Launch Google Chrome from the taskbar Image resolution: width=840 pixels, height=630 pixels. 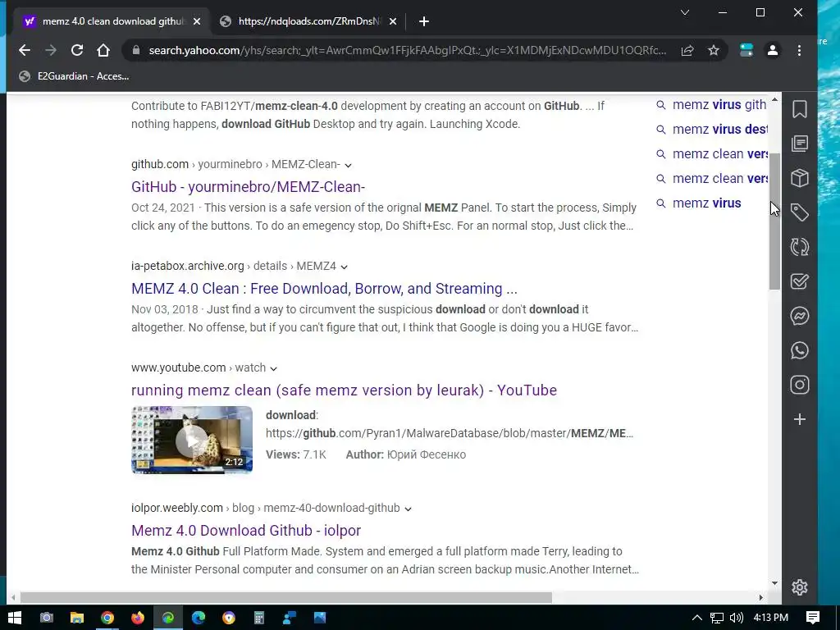[x=107, y=618]
